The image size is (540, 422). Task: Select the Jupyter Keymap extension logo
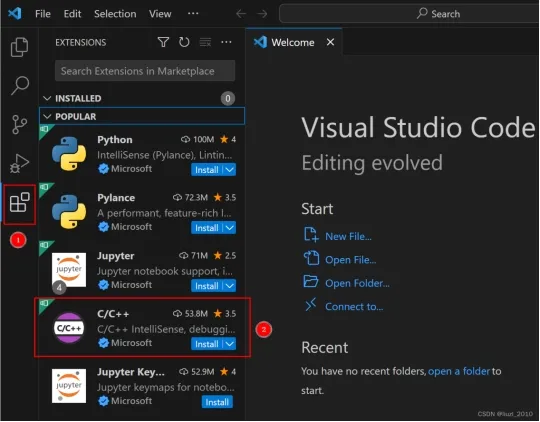pyautogui.click(x=69, y=386)
